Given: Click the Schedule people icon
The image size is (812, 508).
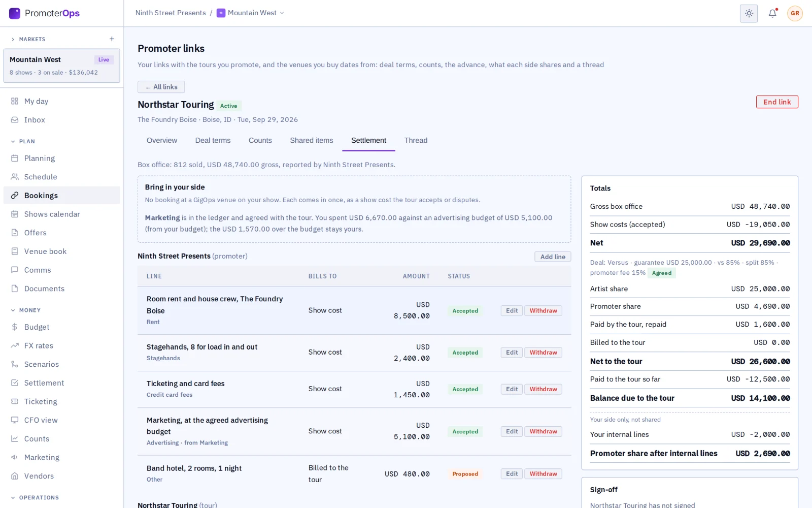Looking at the screenshot, I should click(x=15, y=177).
